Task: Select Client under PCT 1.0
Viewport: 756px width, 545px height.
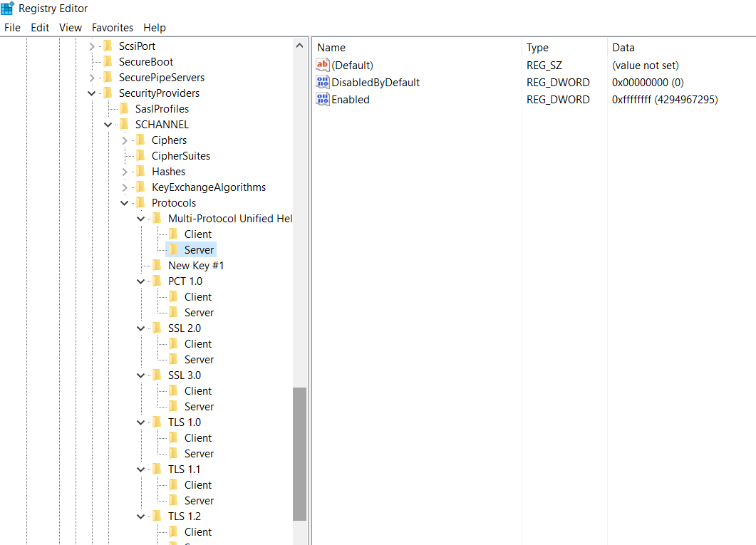Action: coord(197,297)
